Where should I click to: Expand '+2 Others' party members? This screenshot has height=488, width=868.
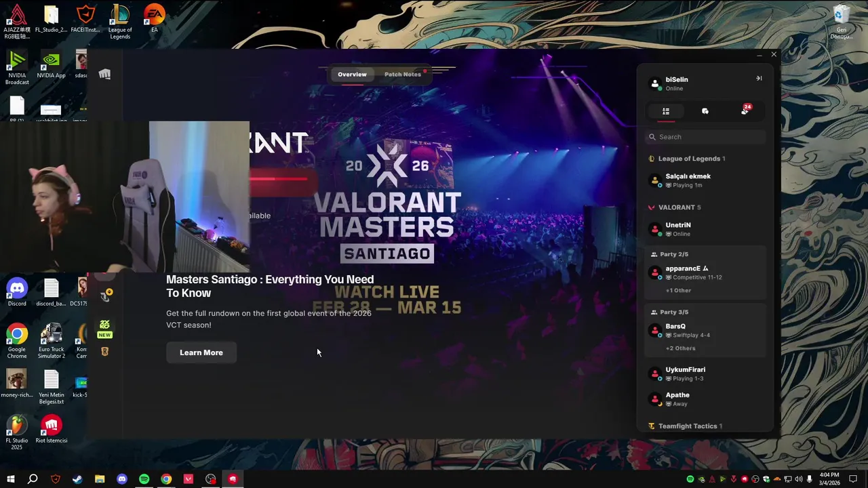point(680,348)
